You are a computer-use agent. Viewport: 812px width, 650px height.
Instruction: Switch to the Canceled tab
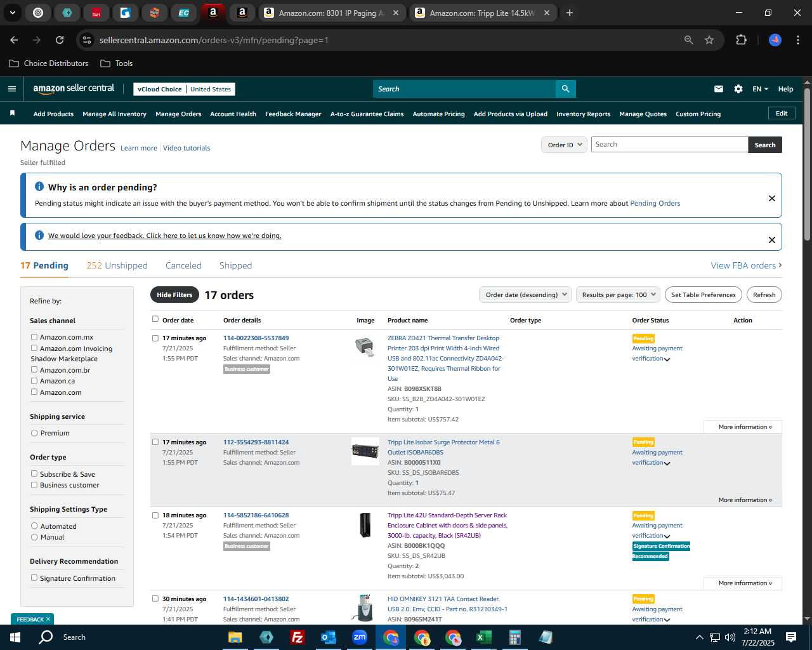183,265
